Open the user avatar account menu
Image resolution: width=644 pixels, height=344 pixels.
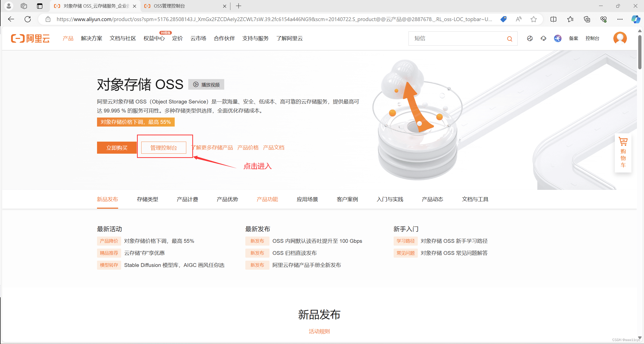(620, 38)
